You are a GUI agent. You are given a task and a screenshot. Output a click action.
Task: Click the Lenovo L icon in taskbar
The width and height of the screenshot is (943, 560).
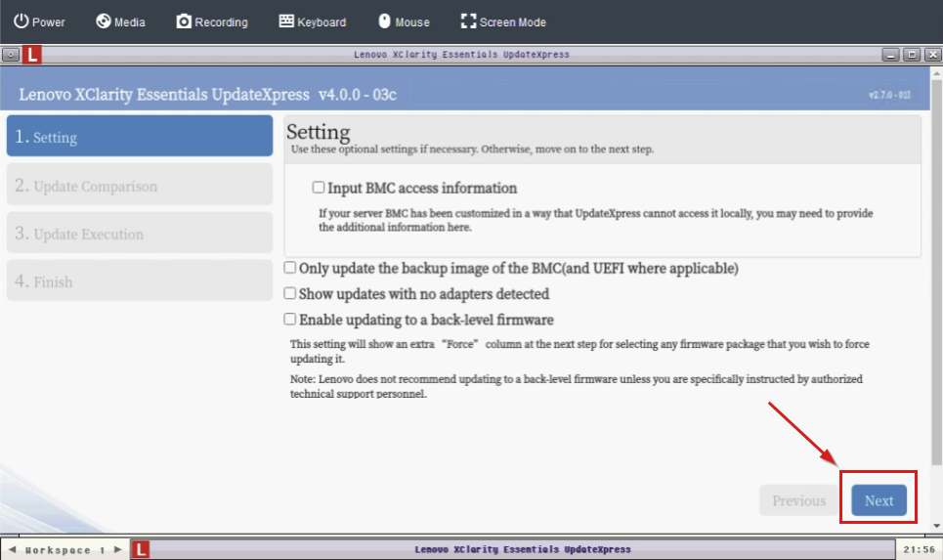pos(140,549)
